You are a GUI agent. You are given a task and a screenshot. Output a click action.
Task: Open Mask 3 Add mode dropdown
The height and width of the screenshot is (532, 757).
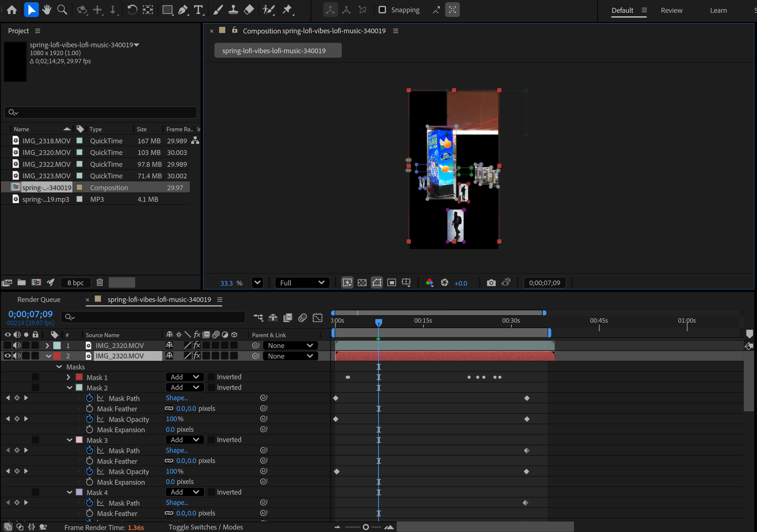[x=185, y=440]
